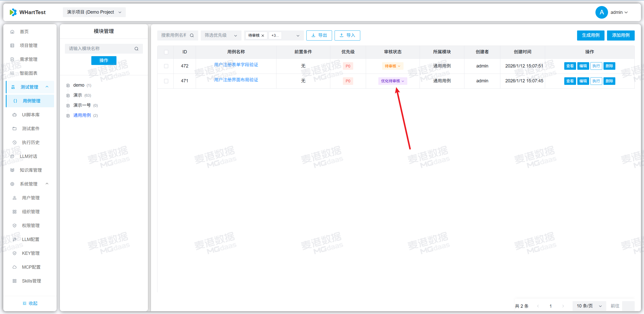
Task: Open the 10 条/页 page size dropdown
Action: tap(589, 306)
